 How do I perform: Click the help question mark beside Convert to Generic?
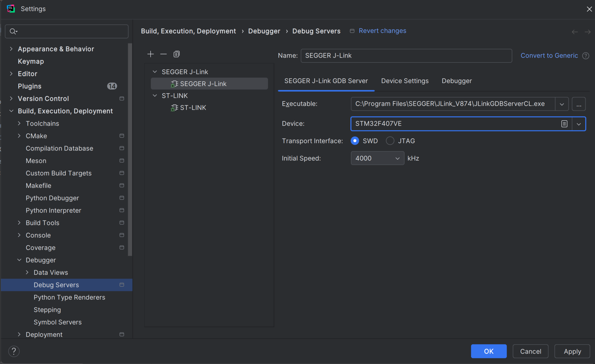(x=586, y=56)
